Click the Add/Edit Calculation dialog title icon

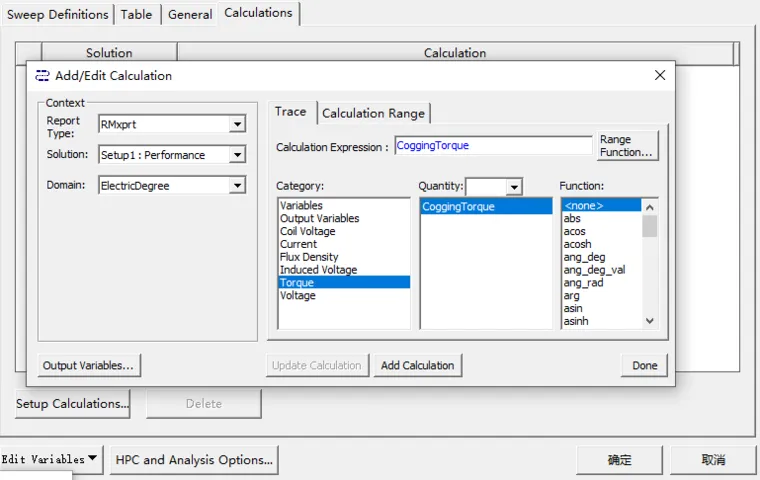[42, 76]
